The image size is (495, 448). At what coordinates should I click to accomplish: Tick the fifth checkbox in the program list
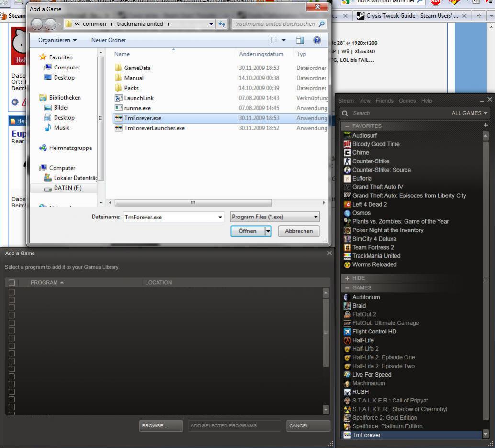click(x=11, y=323)
